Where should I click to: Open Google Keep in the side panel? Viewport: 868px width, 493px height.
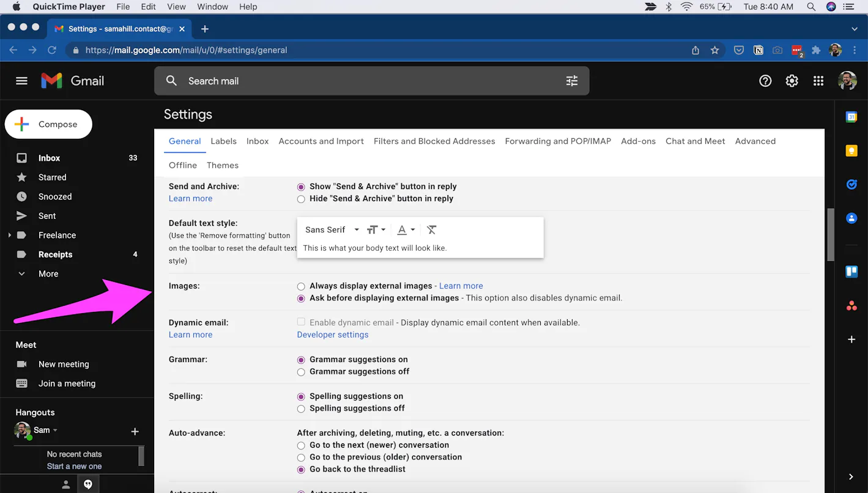851,150
